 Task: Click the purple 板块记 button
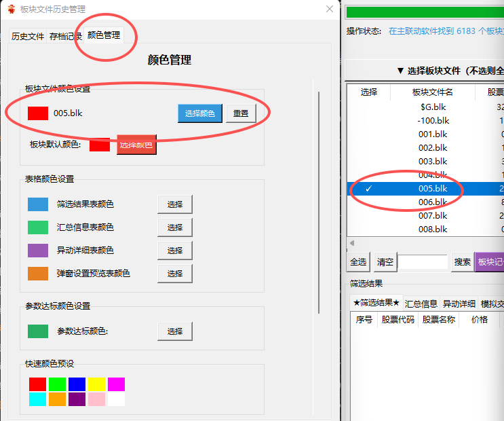pos(490,262)
